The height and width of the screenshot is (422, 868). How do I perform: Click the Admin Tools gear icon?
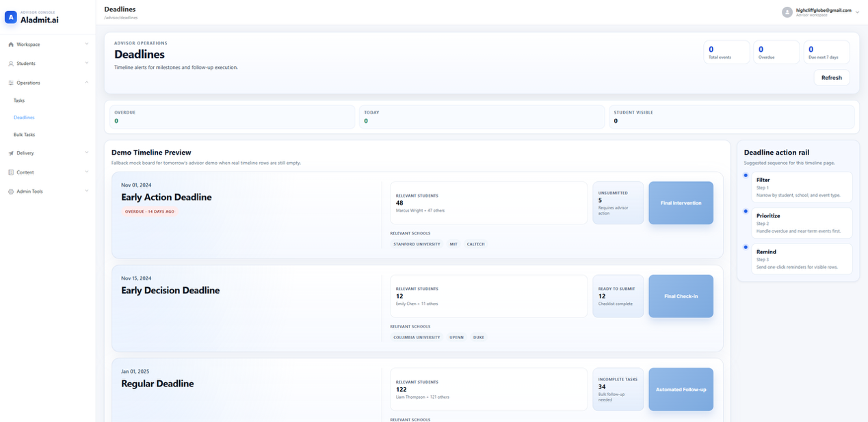[x=10, y=191]
